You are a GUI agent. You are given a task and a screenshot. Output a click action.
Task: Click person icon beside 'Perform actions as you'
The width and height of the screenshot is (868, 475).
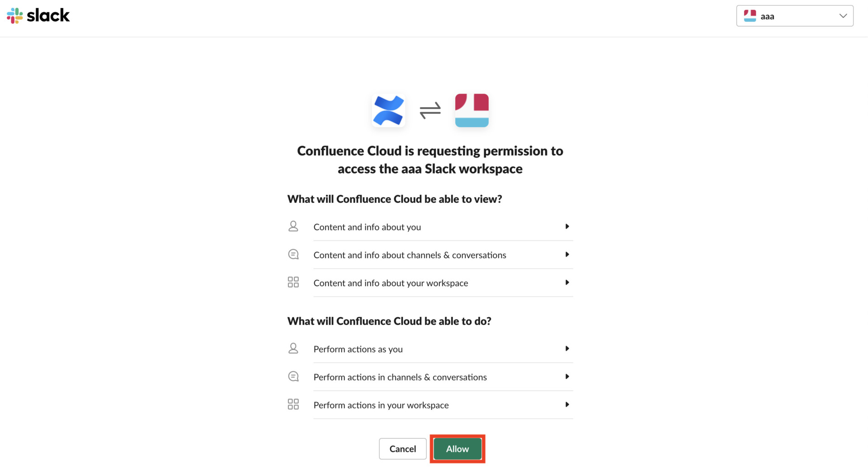coord(293,348)
